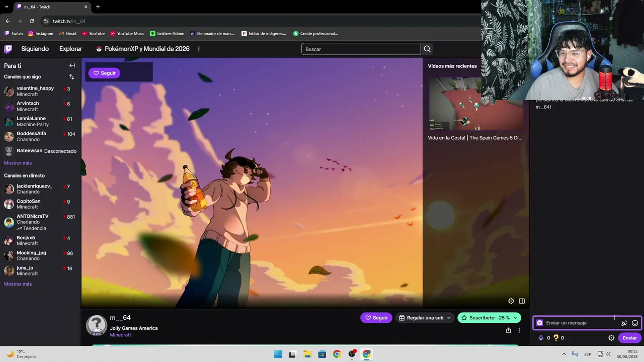Image resolution: width=644 pixels, height=362 pixels.
Task: Open the Vida en la Costa video thumbnail
Action: [475, 104]
